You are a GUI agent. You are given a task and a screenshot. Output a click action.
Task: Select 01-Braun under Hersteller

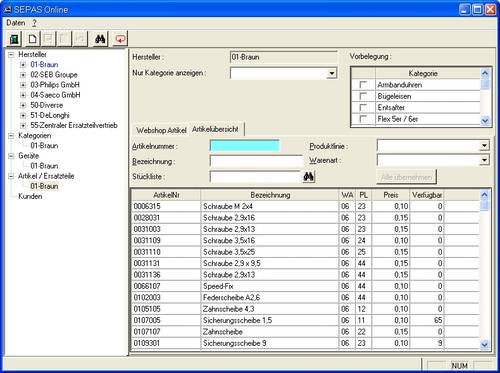click(x=44, y=64)
